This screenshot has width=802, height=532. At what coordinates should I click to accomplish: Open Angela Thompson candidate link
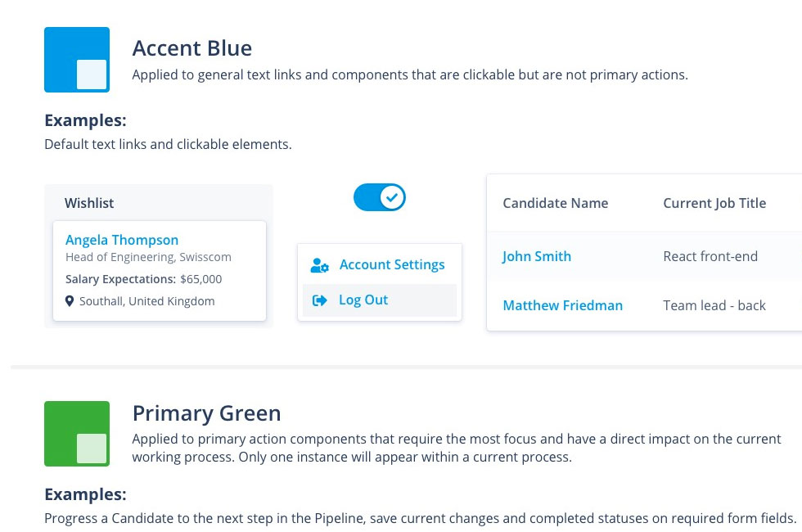[122, 240]
